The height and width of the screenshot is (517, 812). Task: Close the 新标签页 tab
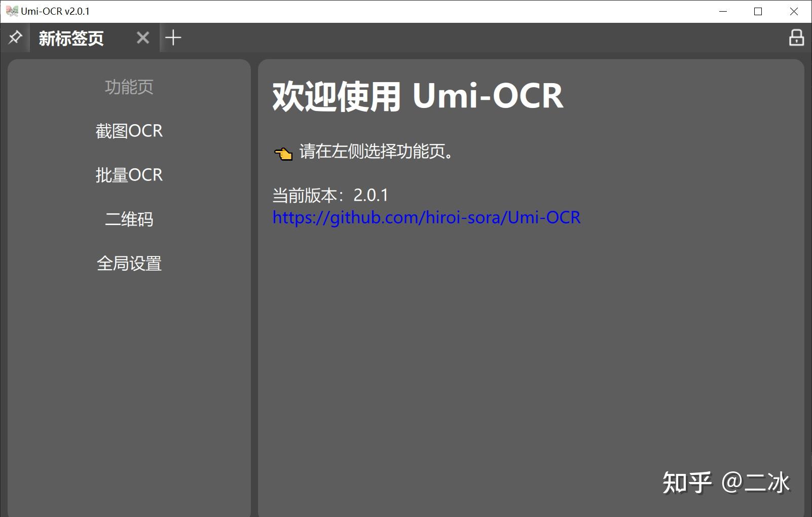142,37
